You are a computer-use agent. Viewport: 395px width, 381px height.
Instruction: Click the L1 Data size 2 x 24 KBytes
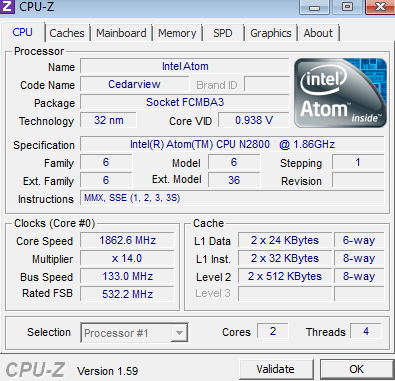[x=285, y=240]
